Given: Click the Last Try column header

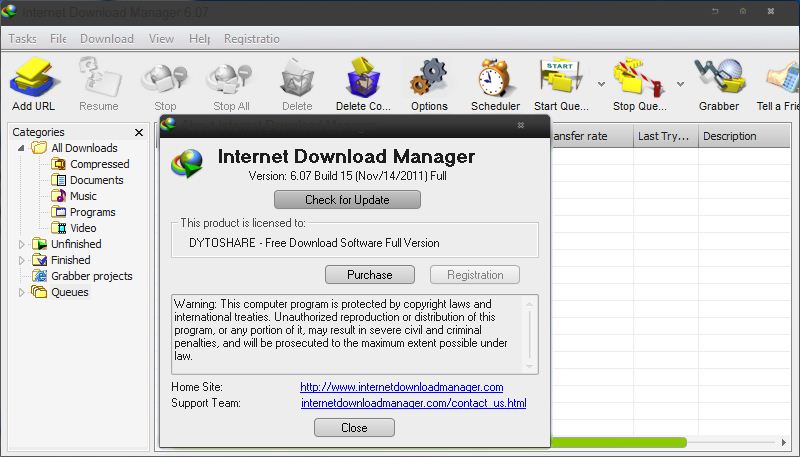Looking at the screenshot, I should pos(666,136).
